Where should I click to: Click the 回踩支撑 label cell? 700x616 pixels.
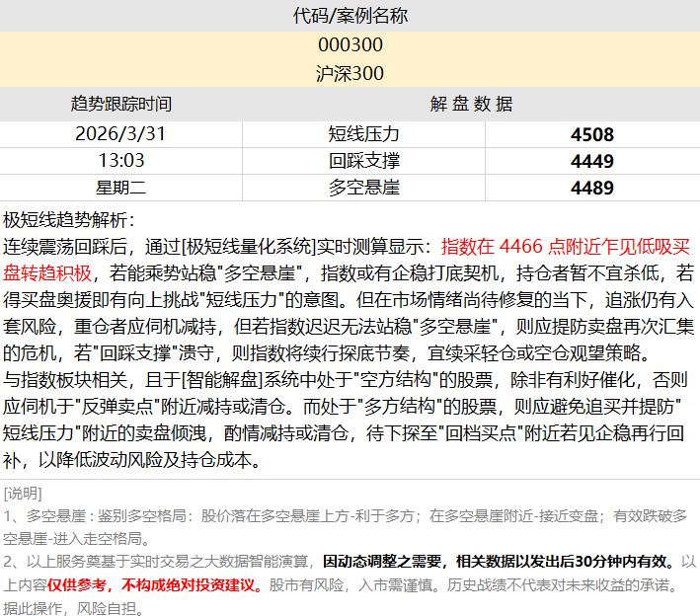(363, 160)
